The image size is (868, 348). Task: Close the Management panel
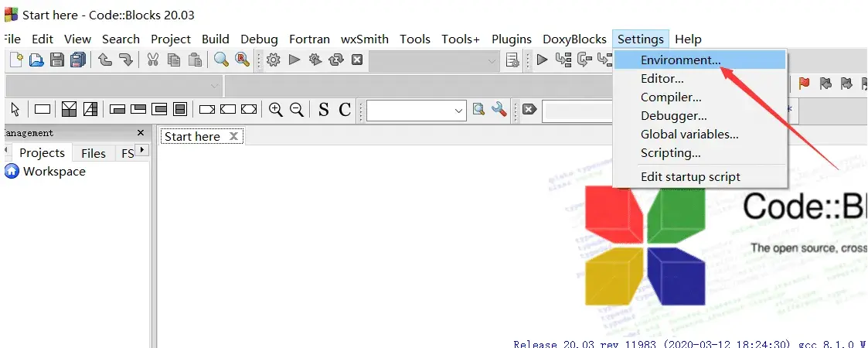[141, 133]
